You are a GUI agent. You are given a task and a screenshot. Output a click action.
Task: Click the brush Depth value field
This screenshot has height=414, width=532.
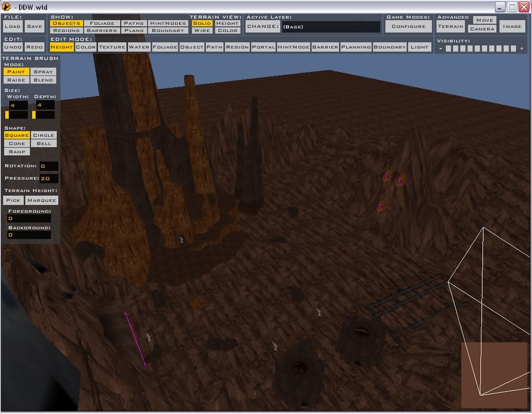[x=45, y=105]
